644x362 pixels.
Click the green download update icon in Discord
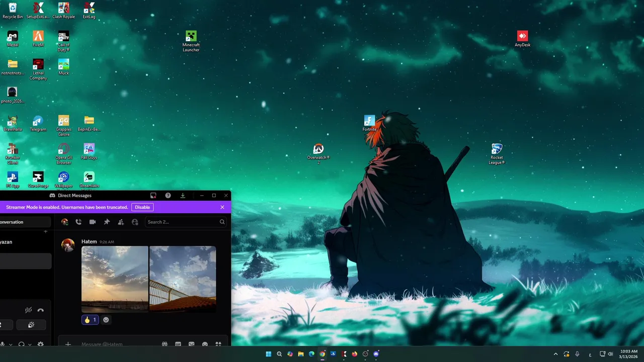click(183, 196)
